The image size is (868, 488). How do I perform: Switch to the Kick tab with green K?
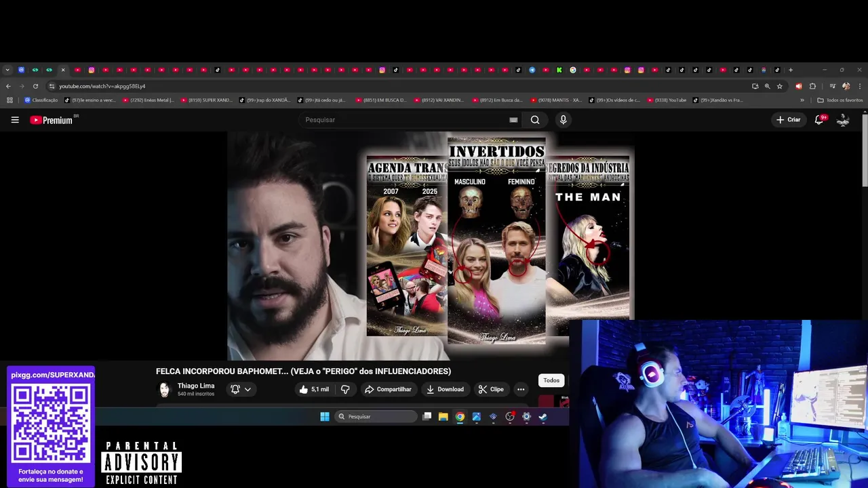(559, 70)
